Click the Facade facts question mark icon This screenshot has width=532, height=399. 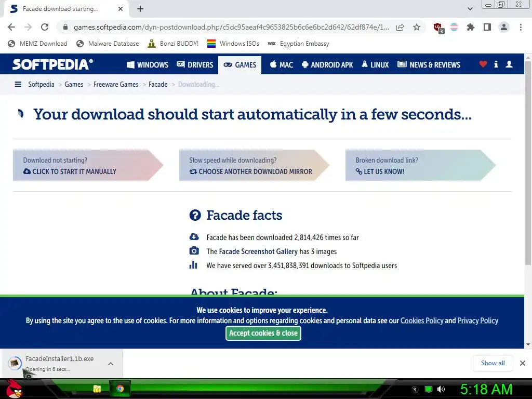[195, 215]
